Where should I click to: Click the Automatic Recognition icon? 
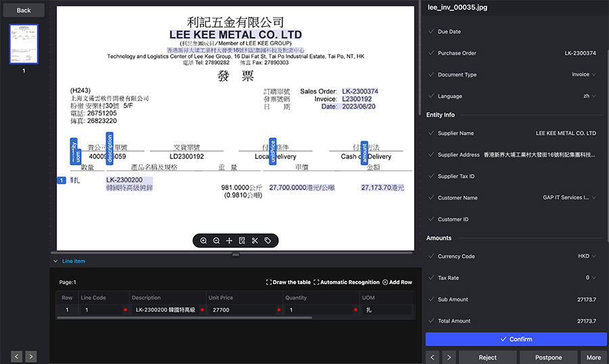click(x=316, y=282)
